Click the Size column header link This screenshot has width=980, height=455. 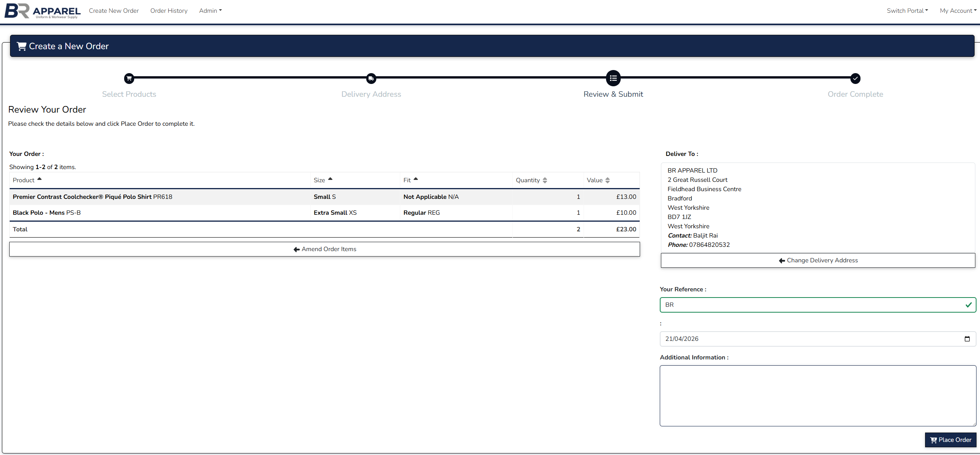click(x=319, y=180)
